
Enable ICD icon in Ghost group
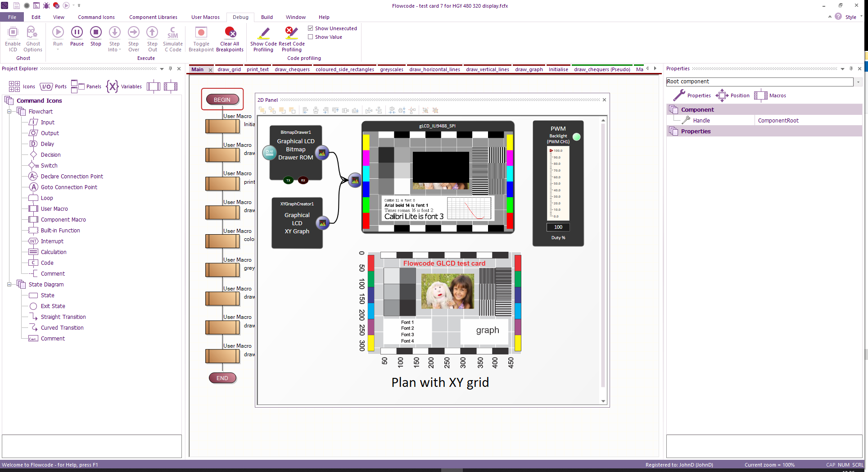click(x=13, y=33)
